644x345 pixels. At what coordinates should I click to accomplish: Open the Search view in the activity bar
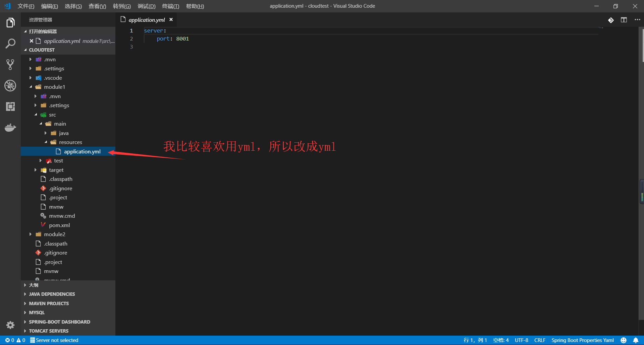pyautogui.click(x=10, y=43)
